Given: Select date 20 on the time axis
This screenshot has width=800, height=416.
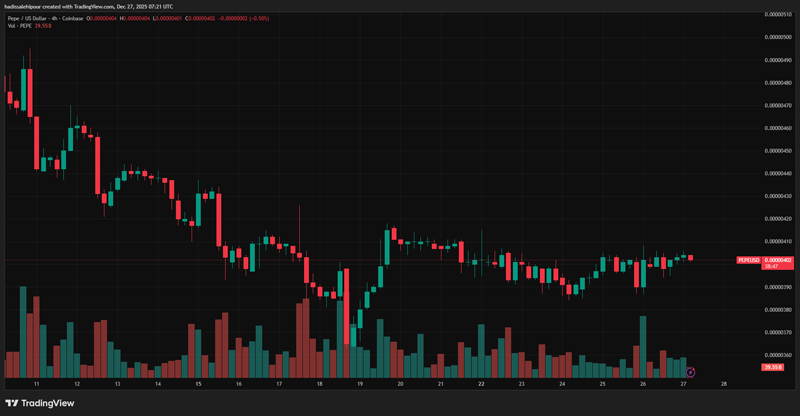Looking at the screenshot, I should click(x=400, y=383).
